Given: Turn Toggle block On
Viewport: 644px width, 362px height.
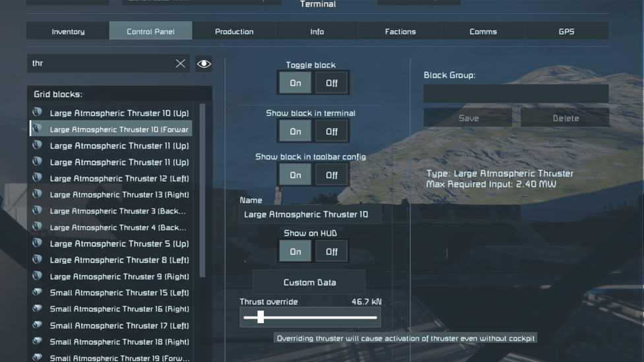Looking at the screenshot, I should tap(296, 83).
